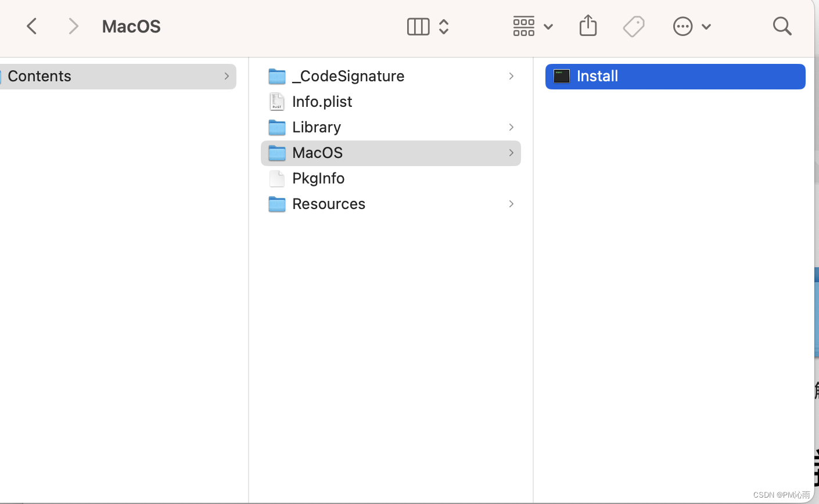Image resolution: width=819 pixels, height=504 pixels.
Task: Expand the Contents row chevron
Action: coord(227,76)
